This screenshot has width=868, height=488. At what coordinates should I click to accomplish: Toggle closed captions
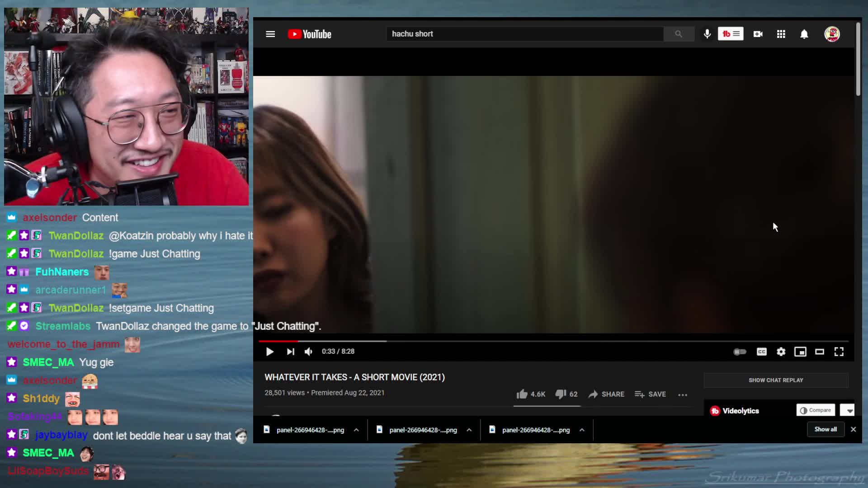762,352
